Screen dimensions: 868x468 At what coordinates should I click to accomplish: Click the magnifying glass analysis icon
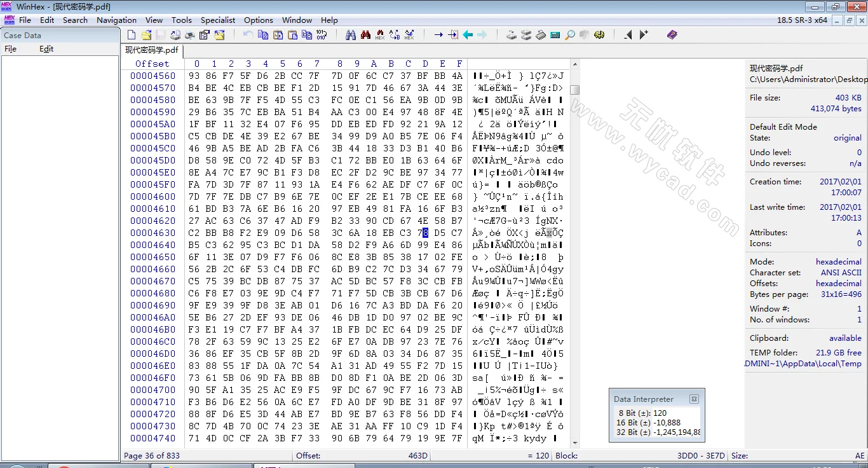pos(570,35)
